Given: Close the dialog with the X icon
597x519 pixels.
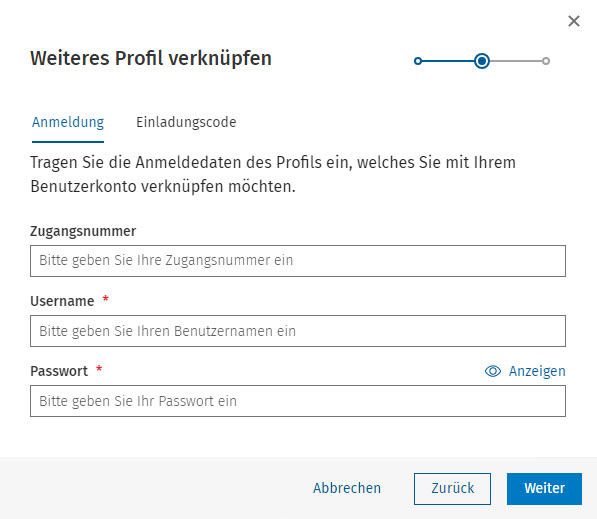Looking at the screenshot, I should click(574, 21).
